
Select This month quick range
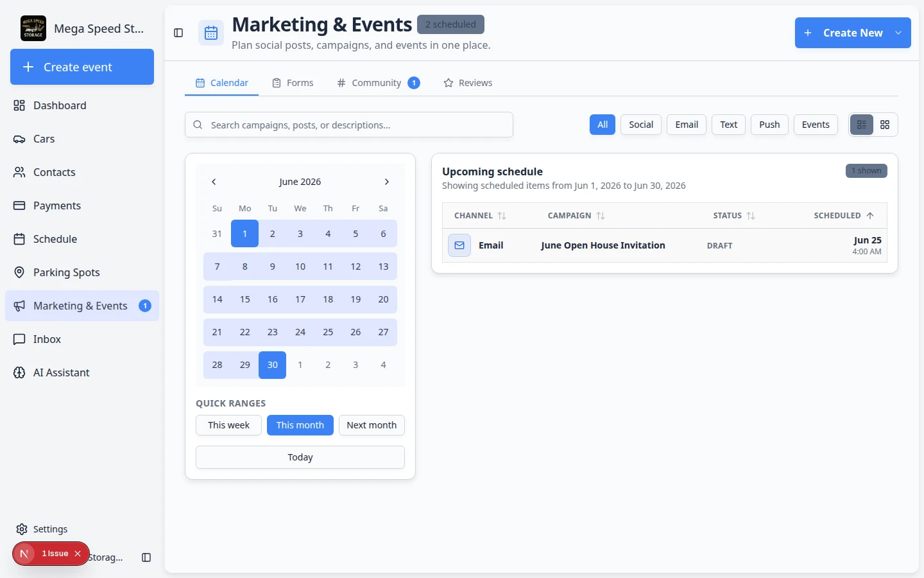(300, 425)
